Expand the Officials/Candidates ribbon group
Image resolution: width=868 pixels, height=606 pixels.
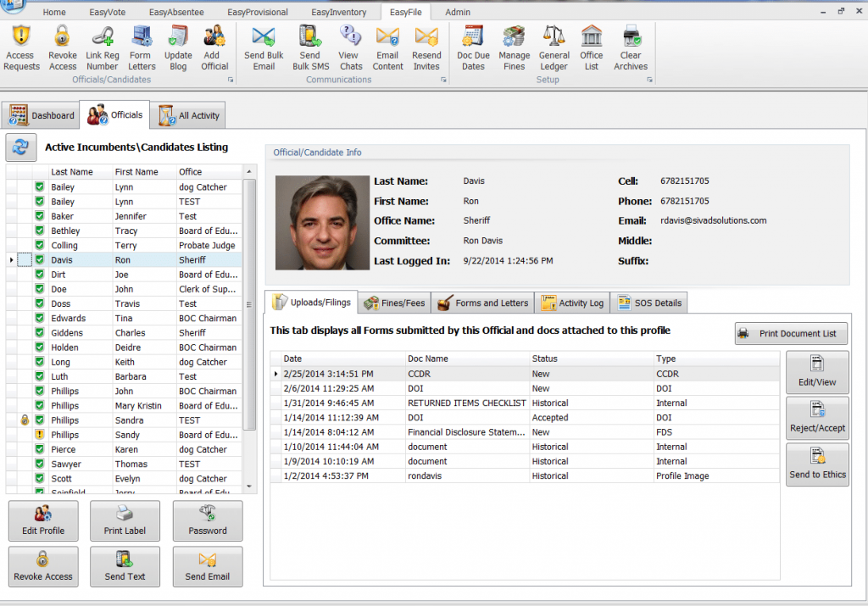coord(230,80)
